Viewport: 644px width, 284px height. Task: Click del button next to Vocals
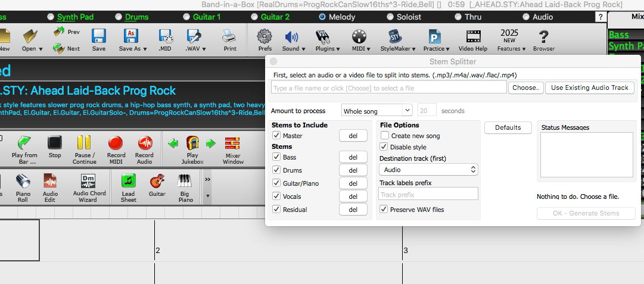coord(353,196)
